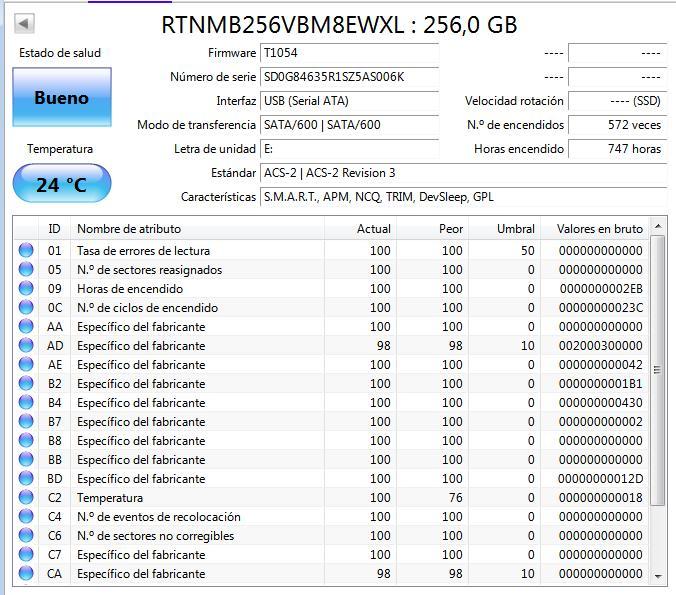Click the blue orb for C2 Temperatura row
The height and width of the screenshot is (595, 676).
coord(26,497)
